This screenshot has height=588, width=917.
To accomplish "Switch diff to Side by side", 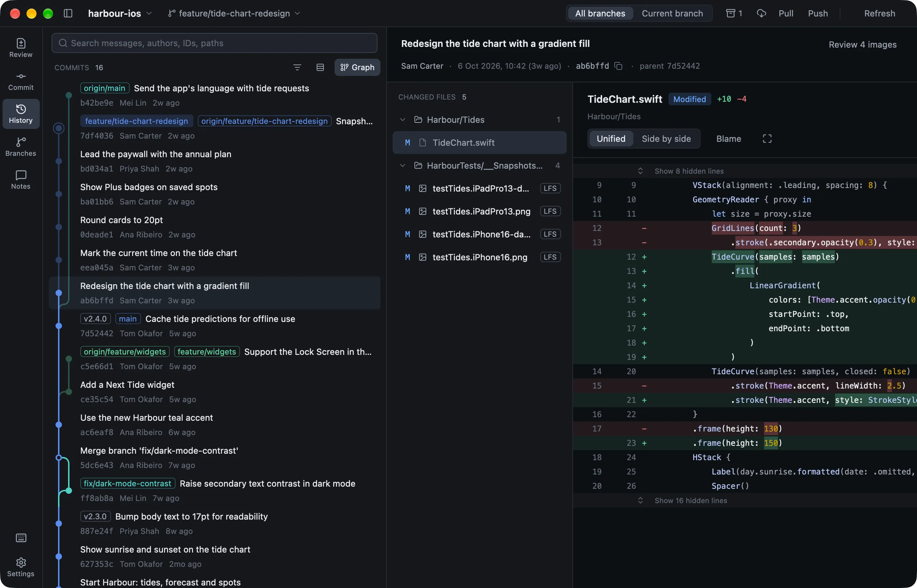I will click(666, 139).
